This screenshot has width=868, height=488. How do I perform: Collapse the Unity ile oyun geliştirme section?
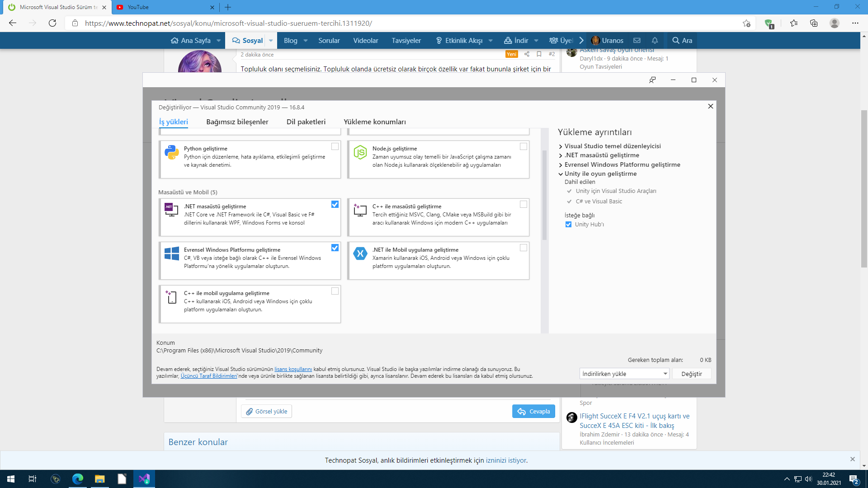[x=561, y=174]
